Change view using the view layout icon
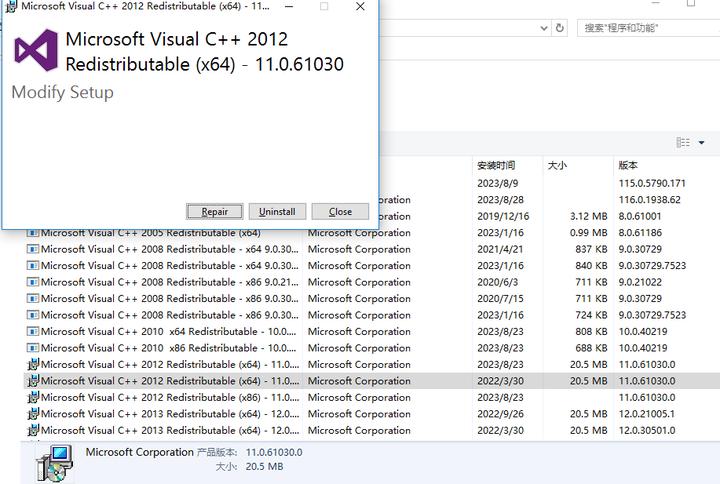 pyautogui.click(x=683, y=142)
